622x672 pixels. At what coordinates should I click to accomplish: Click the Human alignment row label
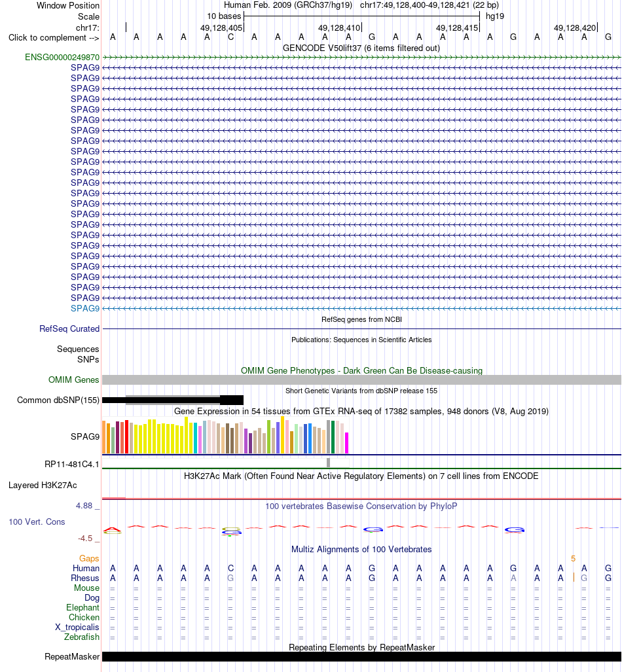coord(86,568)
